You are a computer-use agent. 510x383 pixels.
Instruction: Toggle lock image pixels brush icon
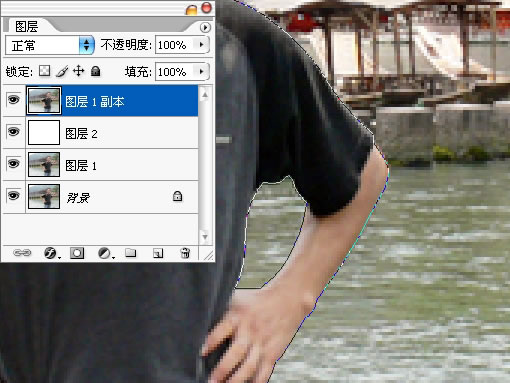(62, 71)
